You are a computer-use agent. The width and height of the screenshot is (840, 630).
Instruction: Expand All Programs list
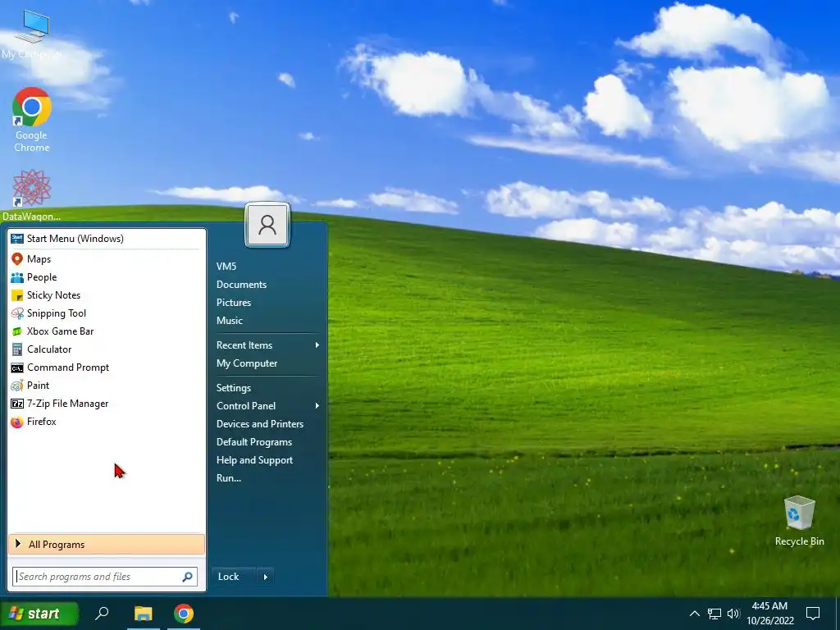tap(107, 545)
